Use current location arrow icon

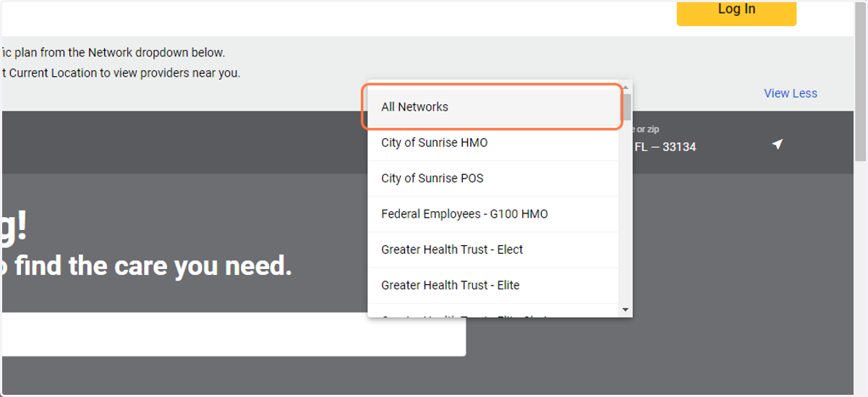point(777,145)
